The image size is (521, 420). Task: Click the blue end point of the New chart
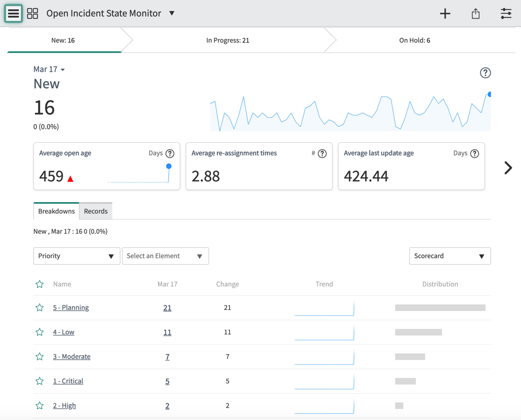pos(489,94)
